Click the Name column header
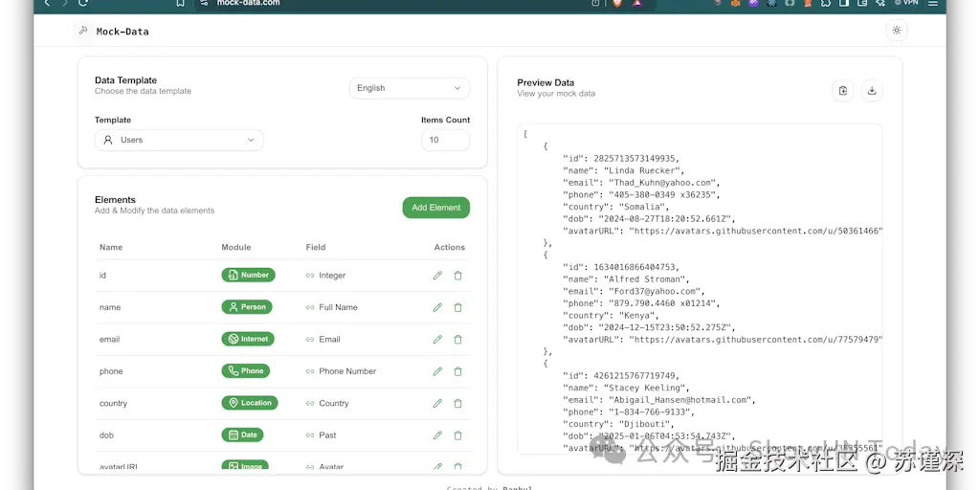Image resolution: width=980 pixels, height=490 pixels. point(111,248)
